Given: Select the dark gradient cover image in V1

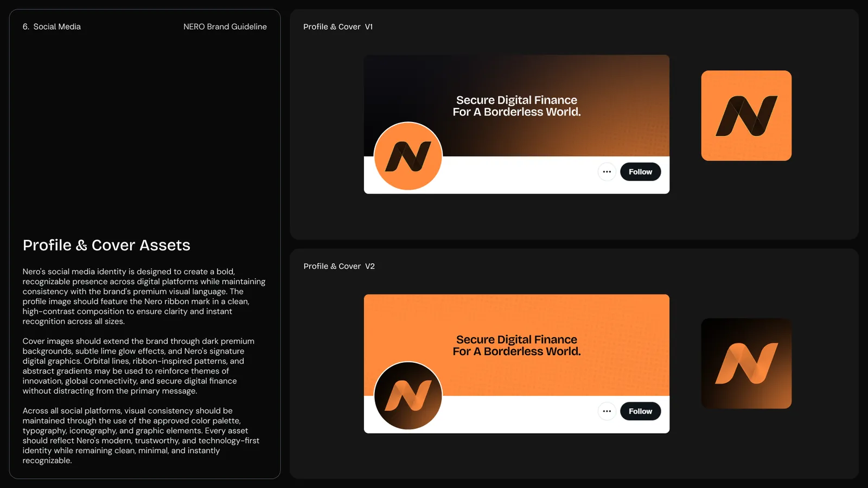Looking at the screenshot, I should click(x=516, y=106).
